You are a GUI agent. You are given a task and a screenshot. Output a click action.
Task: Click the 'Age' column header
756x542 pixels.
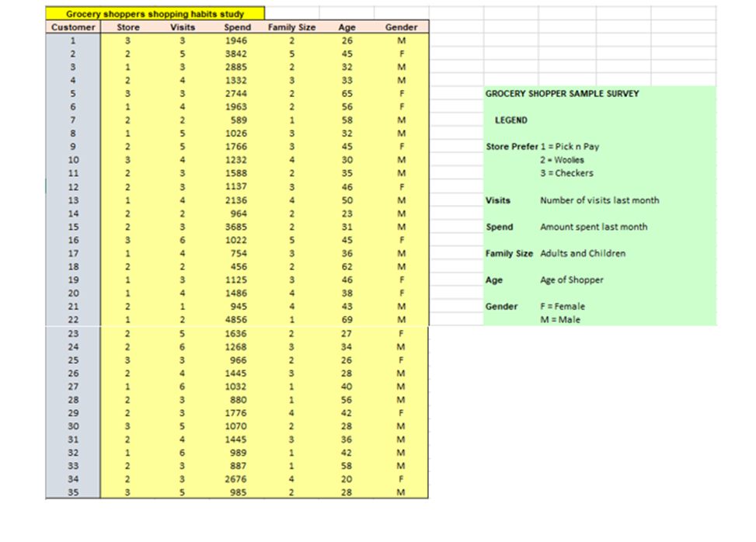(347, 26)
